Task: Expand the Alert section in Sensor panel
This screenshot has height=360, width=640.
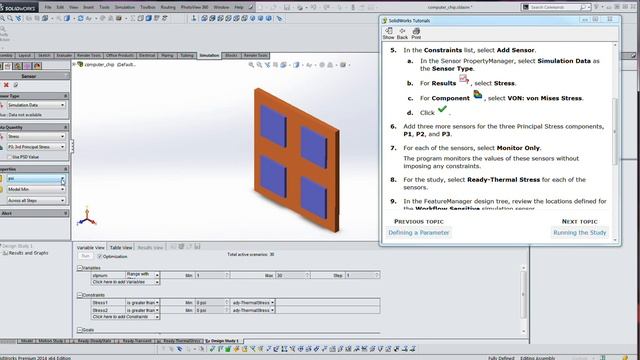Action: (x=65, y=213)
